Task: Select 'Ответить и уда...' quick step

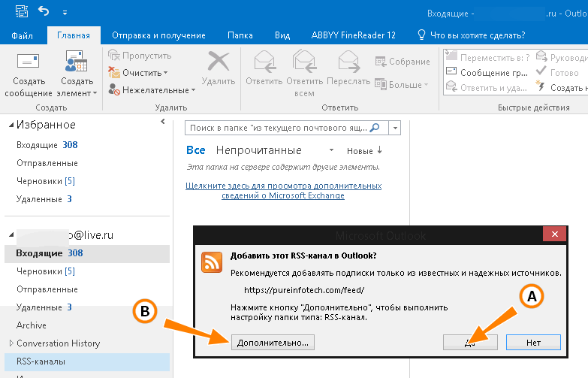Action: [487, 87]
